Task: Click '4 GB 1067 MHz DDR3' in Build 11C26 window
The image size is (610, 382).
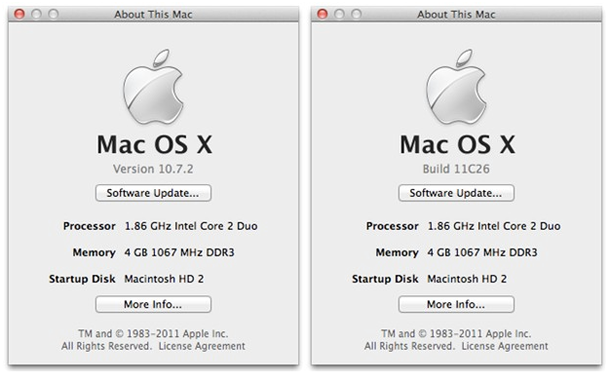Action: click(x=482, y=252)
